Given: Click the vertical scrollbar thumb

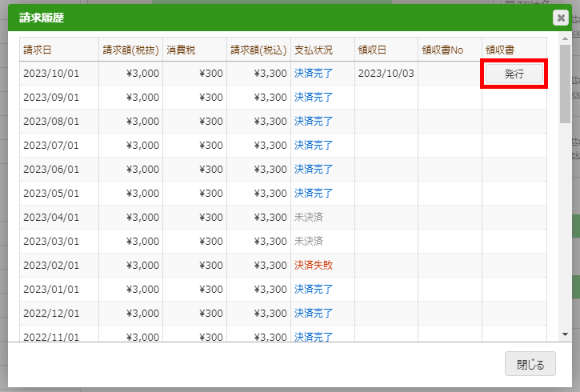Looking at the screenshot, I should tap(565, 83).
